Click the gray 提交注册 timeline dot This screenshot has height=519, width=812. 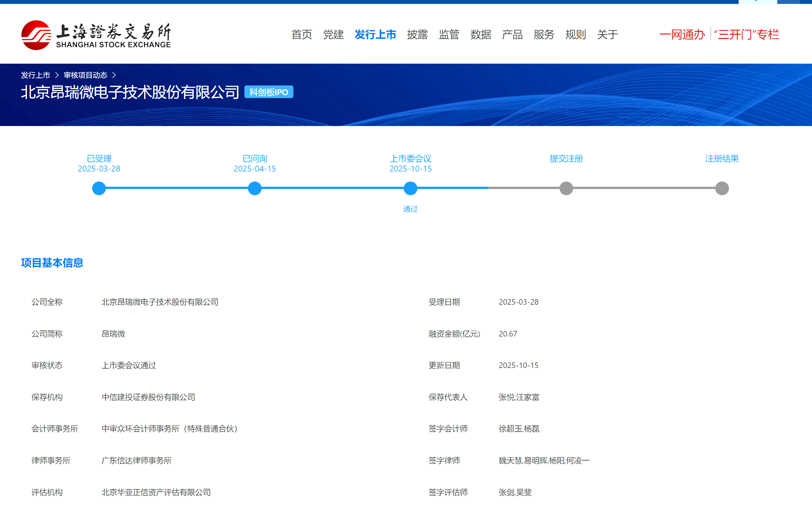pyautogui.click(x=566, y=188)
